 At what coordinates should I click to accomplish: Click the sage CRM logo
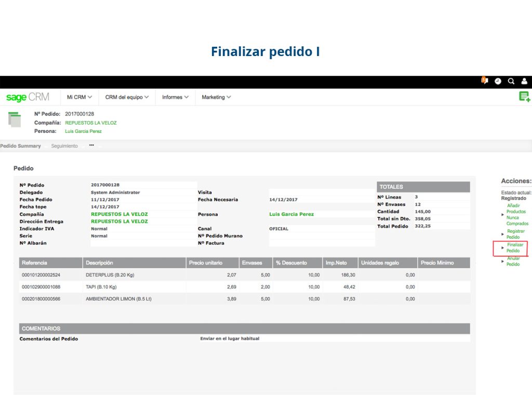click(28, 97)
